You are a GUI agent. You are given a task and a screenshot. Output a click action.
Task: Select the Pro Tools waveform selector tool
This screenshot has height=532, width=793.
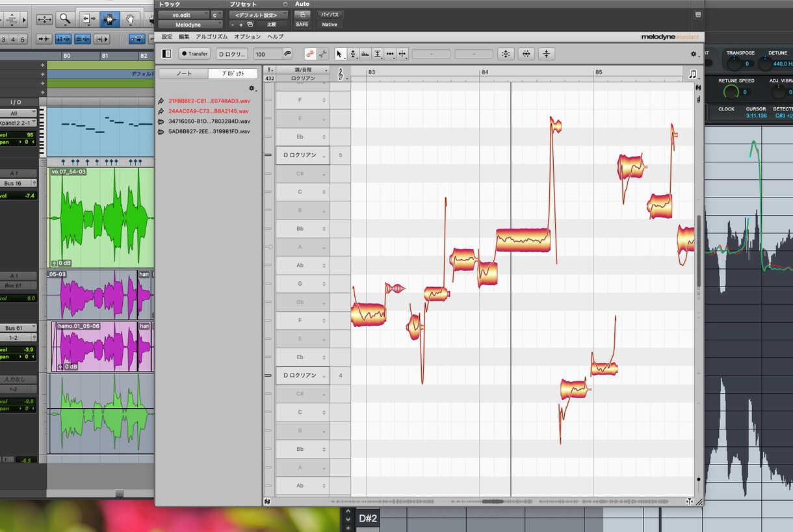coord(109,19)
